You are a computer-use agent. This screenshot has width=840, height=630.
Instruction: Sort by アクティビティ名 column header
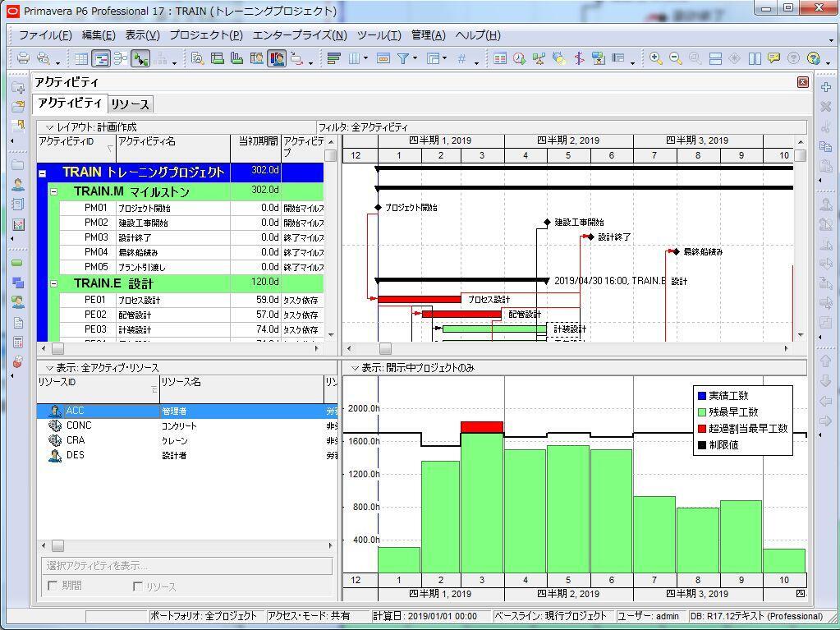pos(173,148)
